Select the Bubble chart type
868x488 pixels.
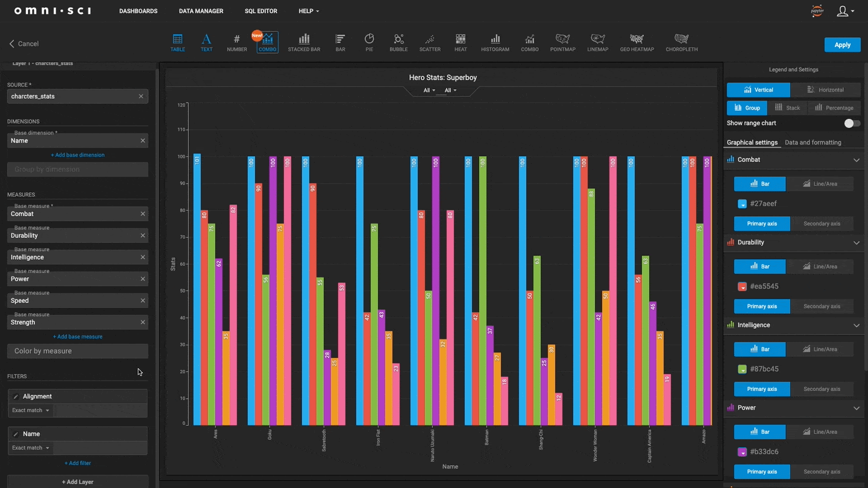(x=398, y=42)
